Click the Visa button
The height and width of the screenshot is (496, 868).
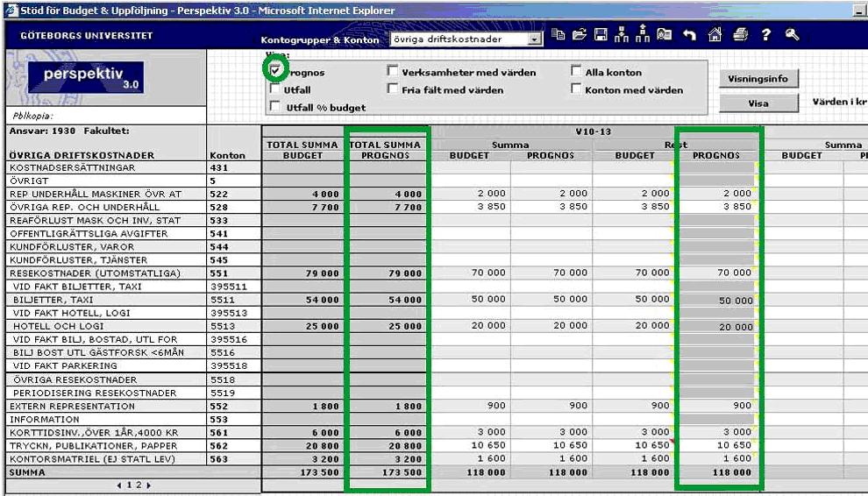coord(758,103)
